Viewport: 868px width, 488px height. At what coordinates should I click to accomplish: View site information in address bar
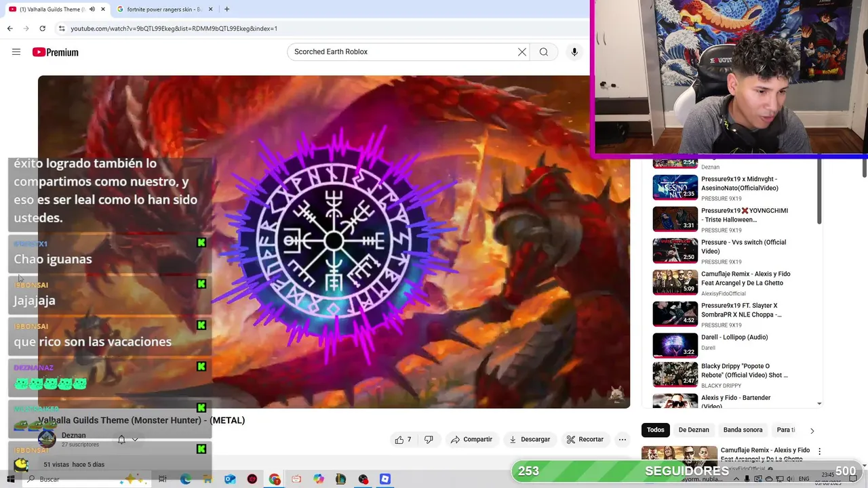coord(62,28)
